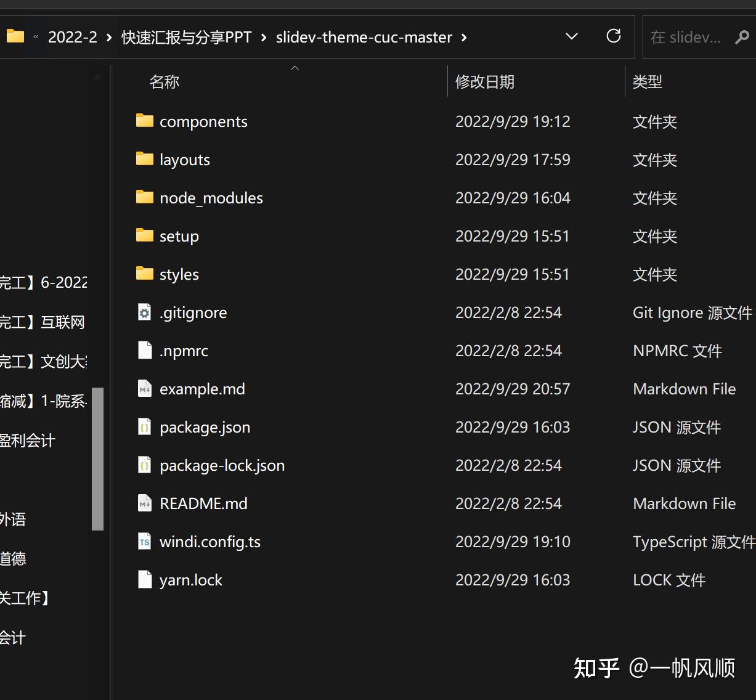Click the 修改日期 column header
The image size is (756, 700).
tap(485, 81)
